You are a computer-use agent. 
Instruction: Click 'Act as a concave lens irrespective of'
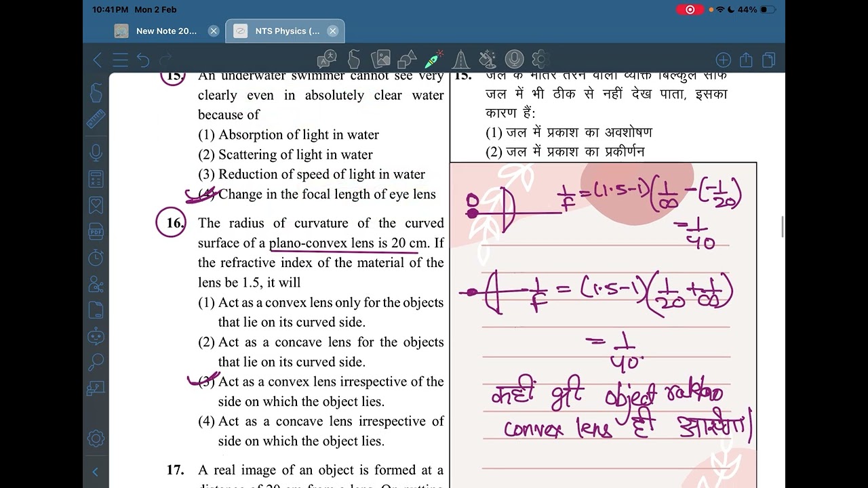coord(331,421)
